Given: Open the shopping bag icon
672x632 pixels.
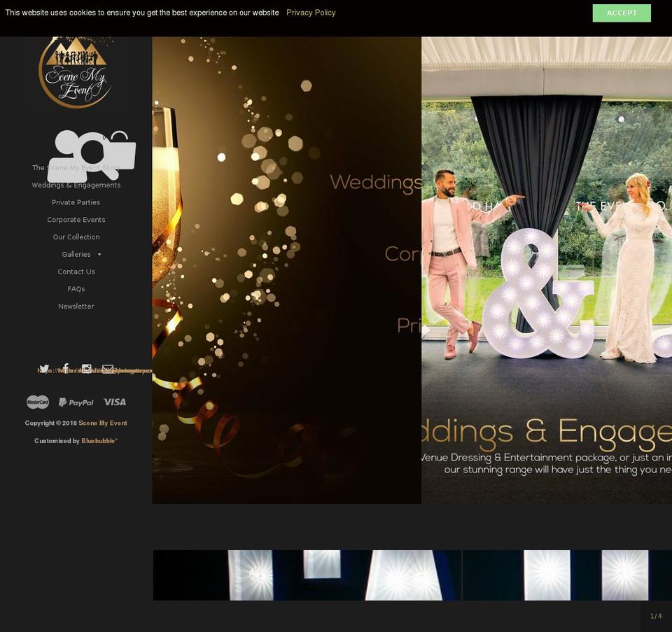Looking at the screenshot, I should (x=121, y=150).
